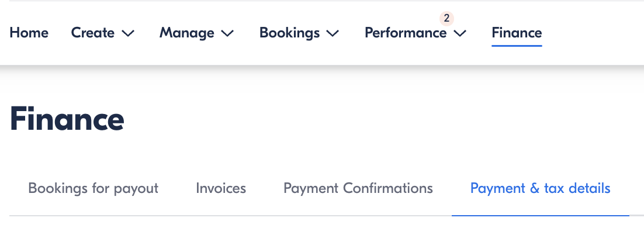Open the Manage dropdown menu
This screenshot has width=644, height=228.
coord(196,33)
